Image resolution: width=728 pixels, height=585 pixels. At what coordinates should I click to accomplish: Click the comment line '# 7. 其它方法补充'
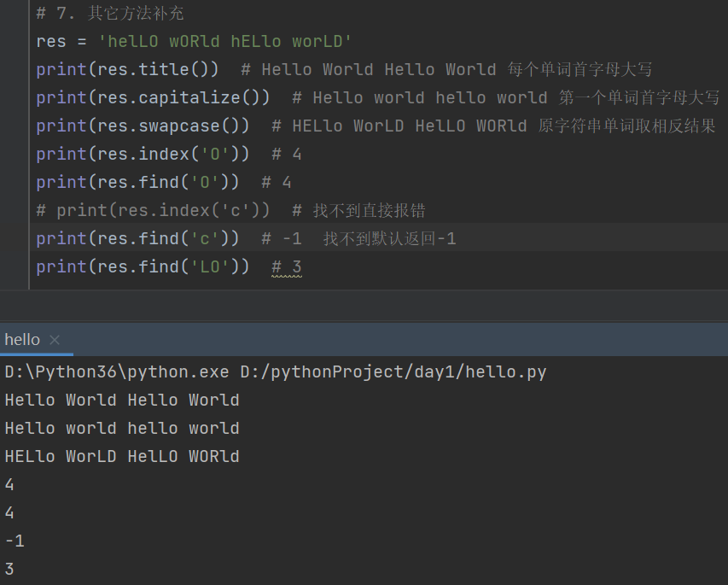click(110, 13)
